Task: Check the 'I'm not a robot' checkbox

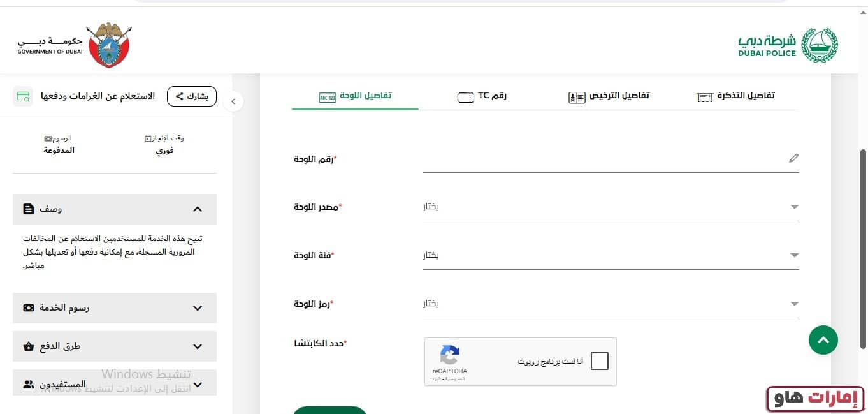Action: click(599, 361)
